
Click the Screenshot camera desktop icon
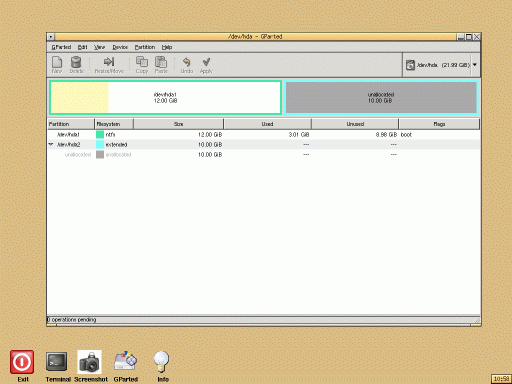point(90,366)
